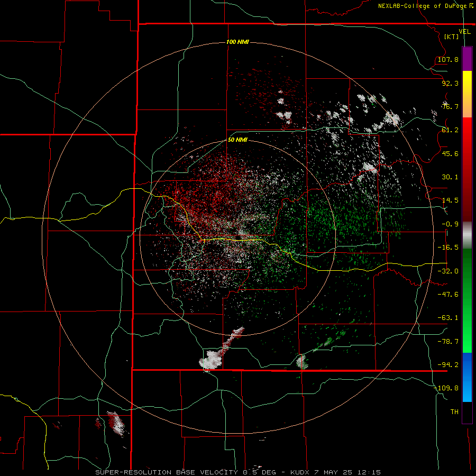This screenshot has height=476, width=476.
Task: Click the 30.1 velocity scale value
Action: pyautogui.click(x=450, y=177)
